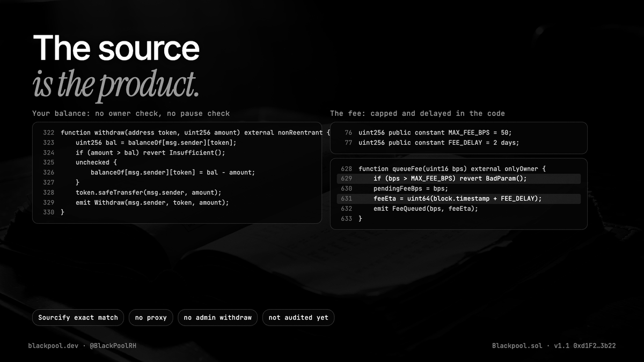Screen dimensions: 644x362
Task: Click the 'no proxy' pill
Action: (x=151, y=317)
